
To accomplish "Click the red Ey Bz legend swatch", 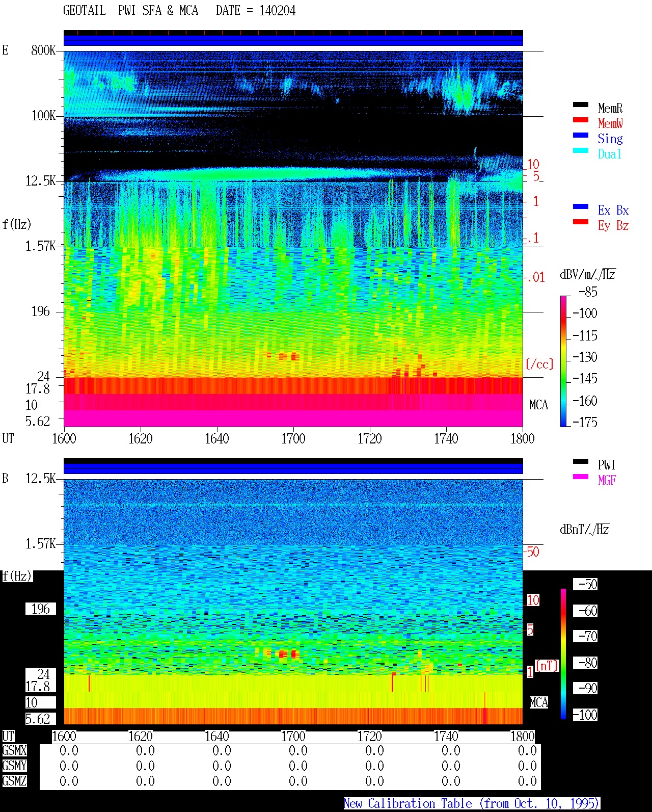I will tap(581, 222).
